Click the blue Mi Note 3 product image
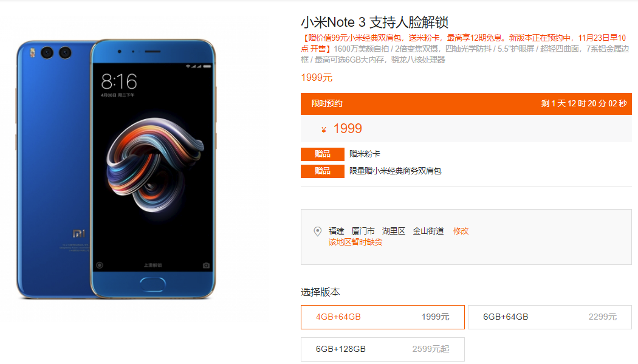The width and height of the screenshot is (638, 364). click(116, 169)
